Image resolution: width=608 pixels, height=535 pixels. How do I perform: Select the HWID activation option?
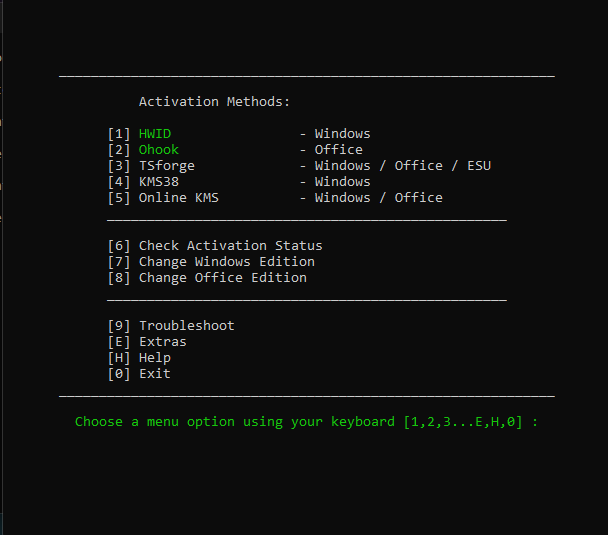pyautogui.click(x=155, y=134)
